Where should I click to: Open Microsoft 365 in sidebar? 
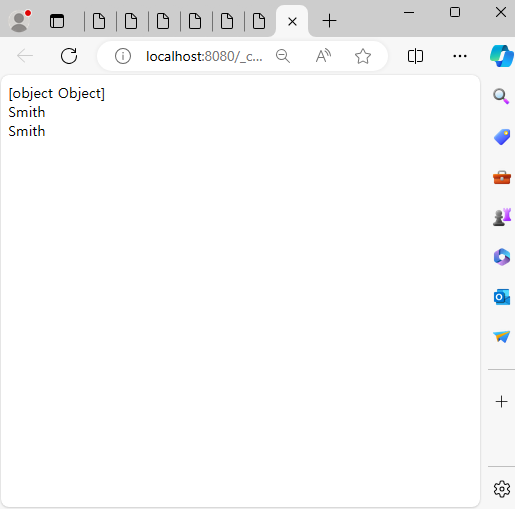pos(502,257)
